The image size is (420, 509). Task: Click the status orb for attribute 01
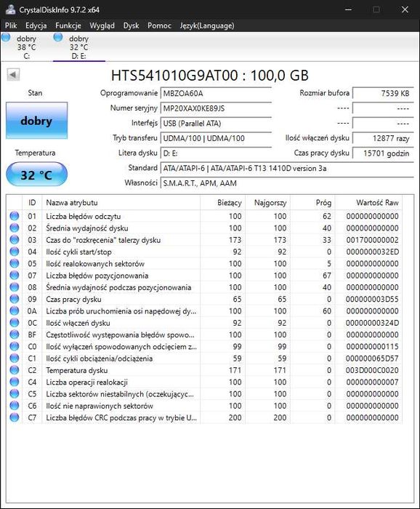pos(15,216)
